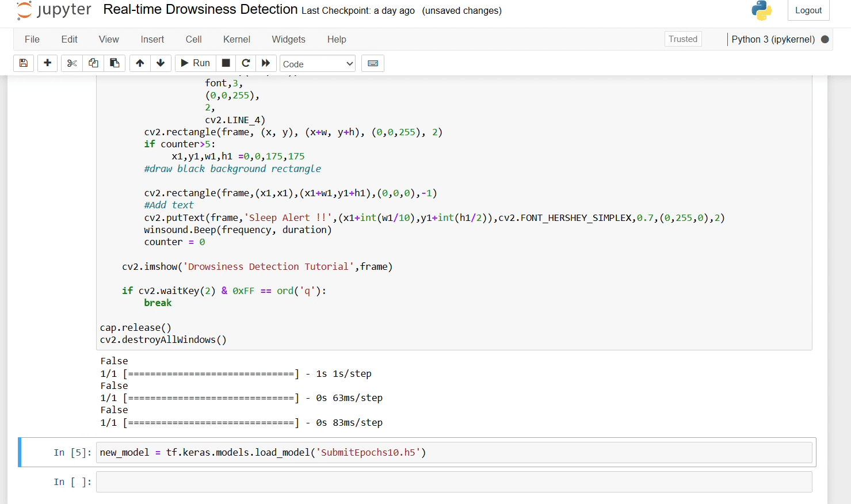The image size is (851, 504).
Task: Paste cells below icon
Action: click(x=115, y=63)
